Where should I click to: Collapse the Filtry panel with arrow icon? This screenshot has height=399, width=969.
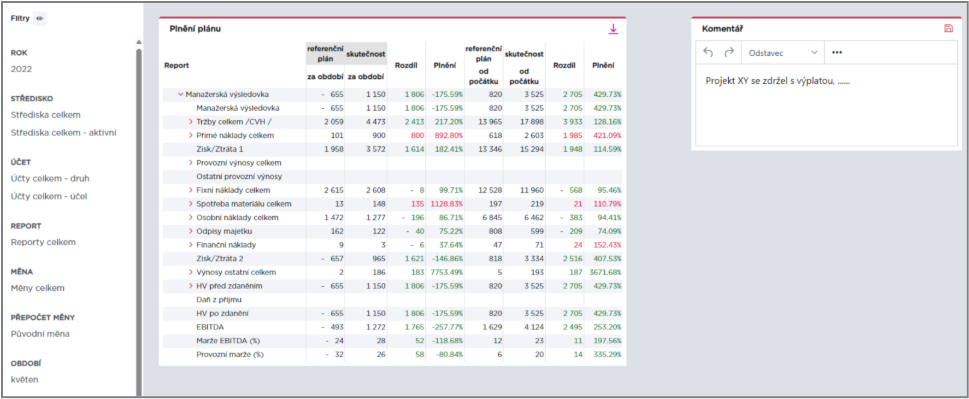tap(40, 19)
